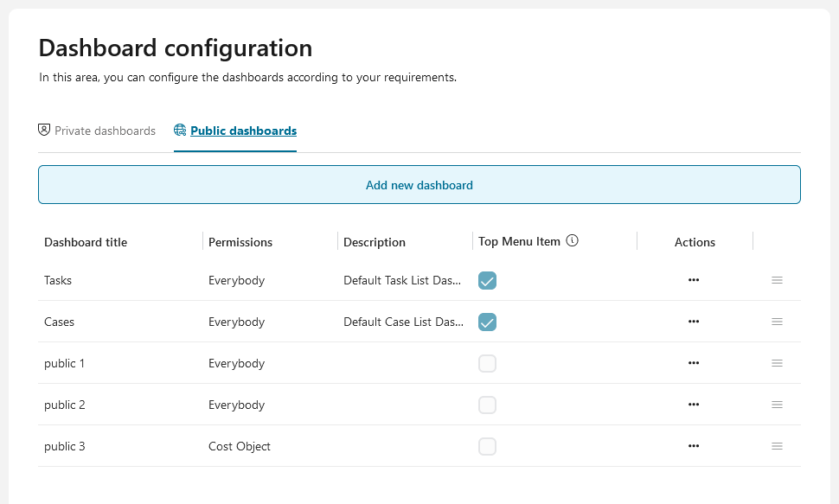Image resolution: width=839 pixels, height=504 pixels.
Task: Click the Default Task List description cell
Action: coord(403,280)
